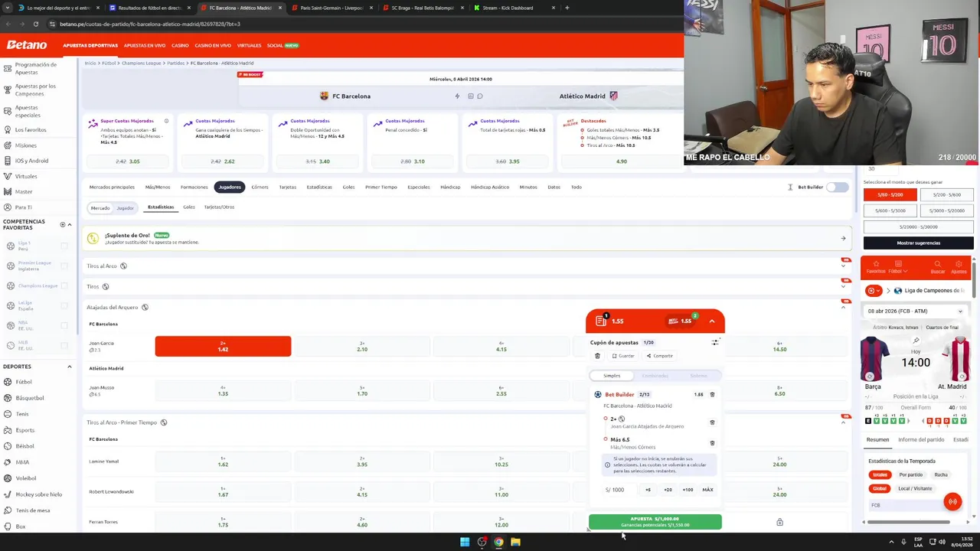980x551 pixels.
Task: Open bet slip settings sliders icon
Action: (715, 343)
